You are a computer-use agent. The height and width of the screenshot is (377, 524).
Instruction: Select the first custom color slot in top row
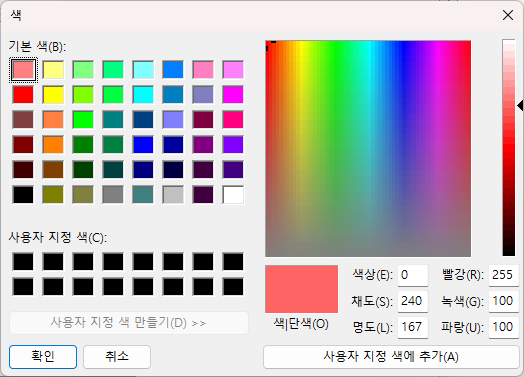pos(23,262)
